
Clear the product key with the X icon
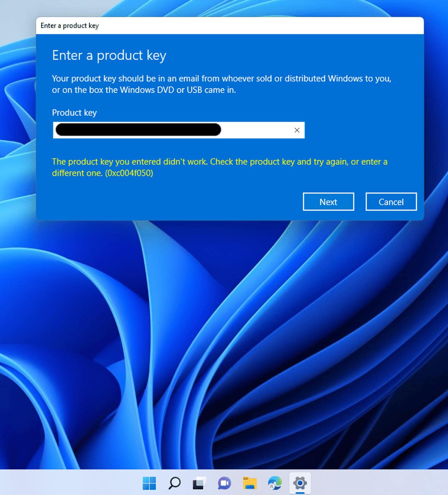click(x=296, y=130)
